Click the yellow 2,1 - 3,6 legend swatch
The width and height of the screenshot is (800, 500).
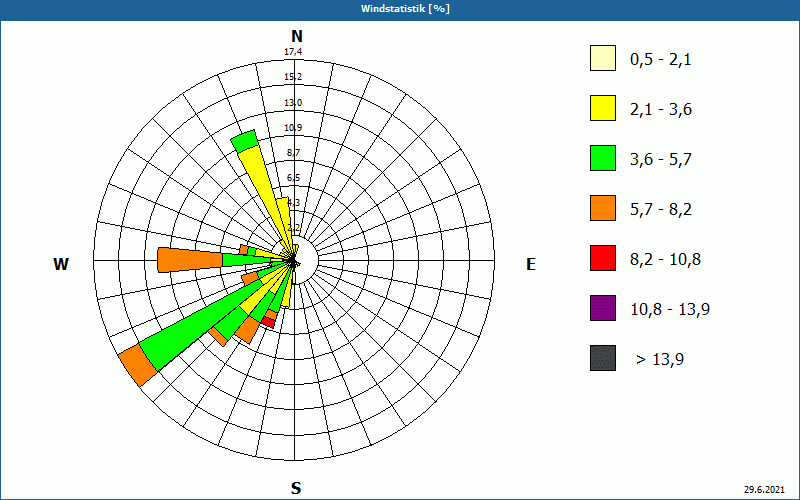click(x=603, y=108)
